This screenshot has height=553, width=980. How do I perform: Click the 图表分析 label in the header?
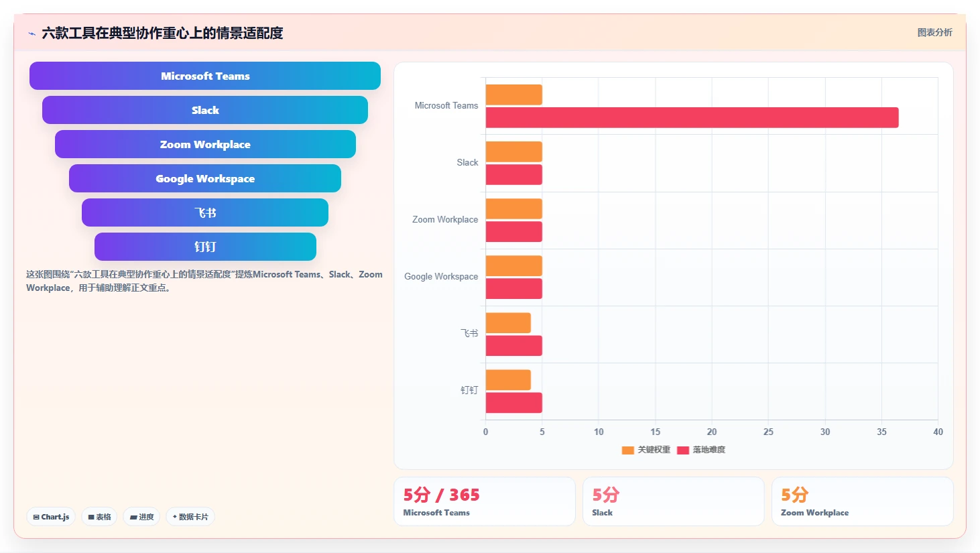pos(934,32)
